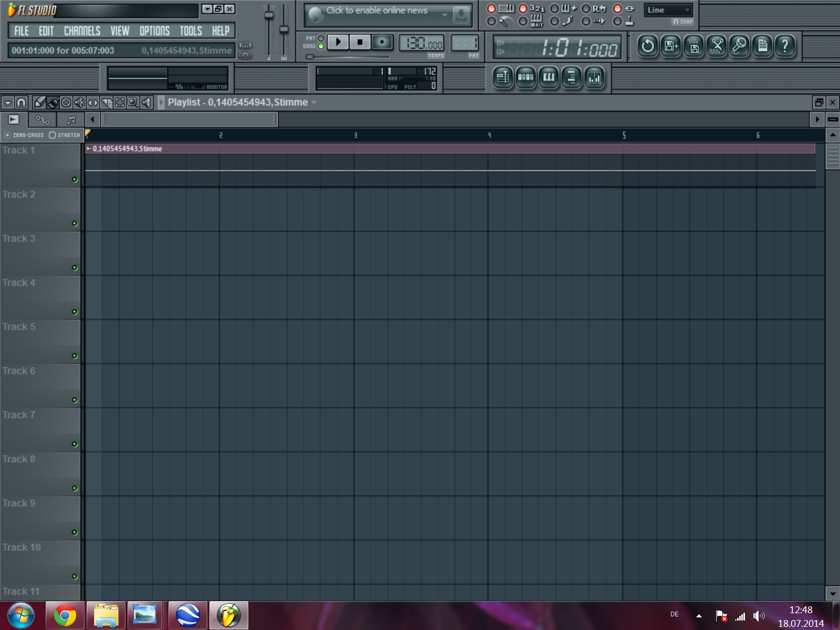
Task: Open the OPTIONS menu
Action: 154,31
